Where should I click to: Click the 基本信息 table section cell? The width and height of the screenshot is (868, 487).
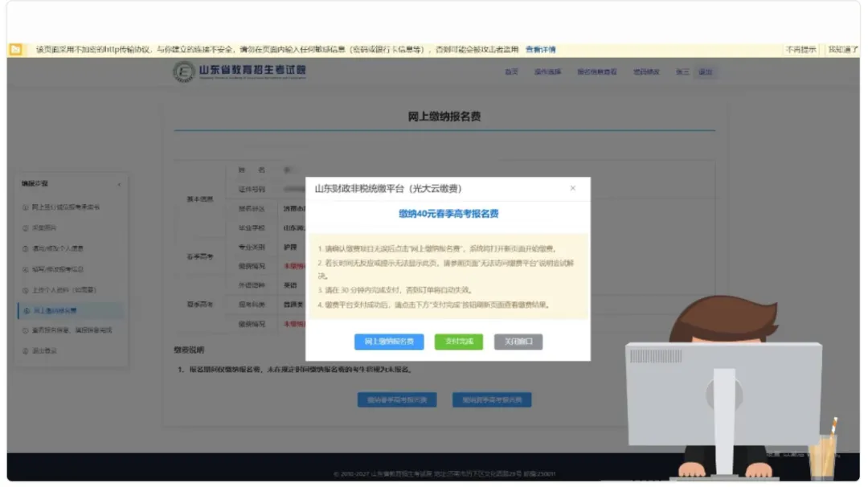click(x=200, y=199)
